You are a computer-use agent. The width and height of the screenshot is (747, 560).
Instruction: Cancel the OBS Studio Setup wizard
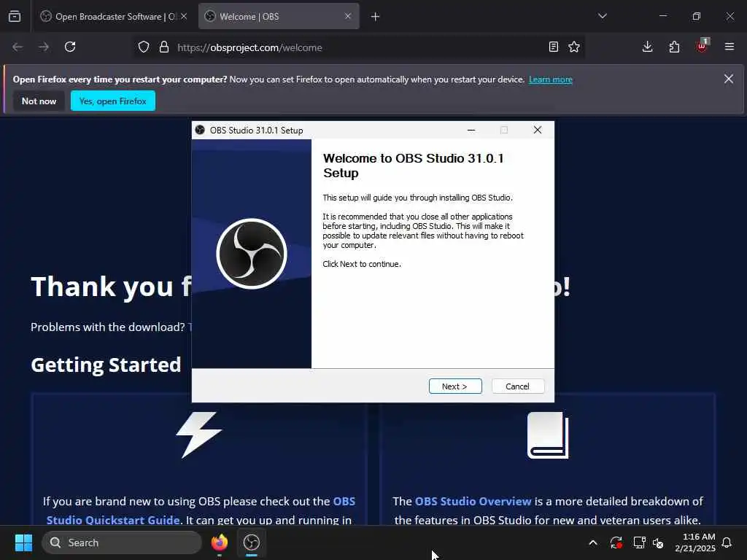pos(517,386)
